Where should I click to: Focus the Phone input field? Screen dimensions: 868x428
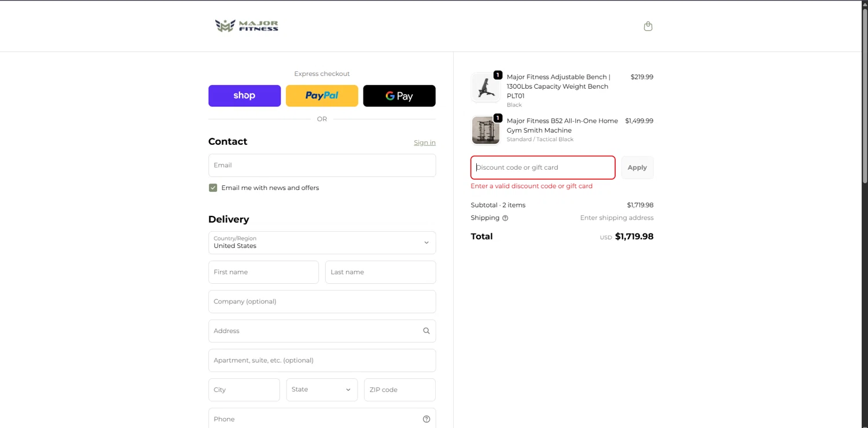coord(322,418)
